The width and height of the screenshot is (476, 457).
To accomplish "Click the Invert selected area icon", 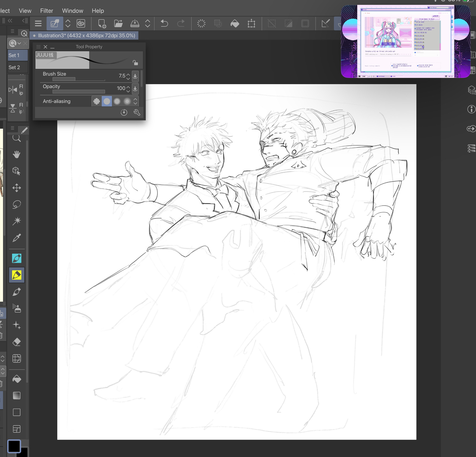I will (x=288, y=24).
